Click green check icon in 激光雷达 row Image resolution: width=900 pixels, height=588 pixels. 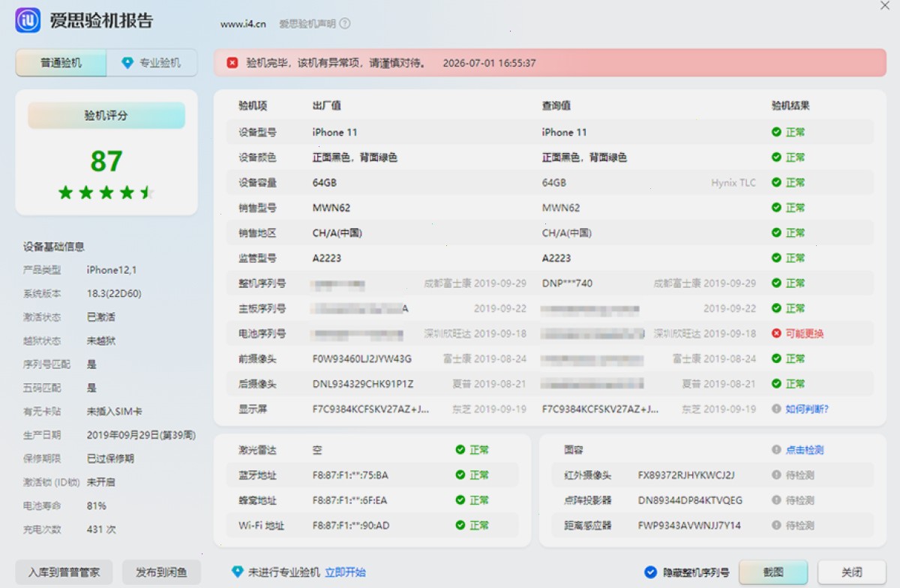pyautogui.click(x=460, y=450)
